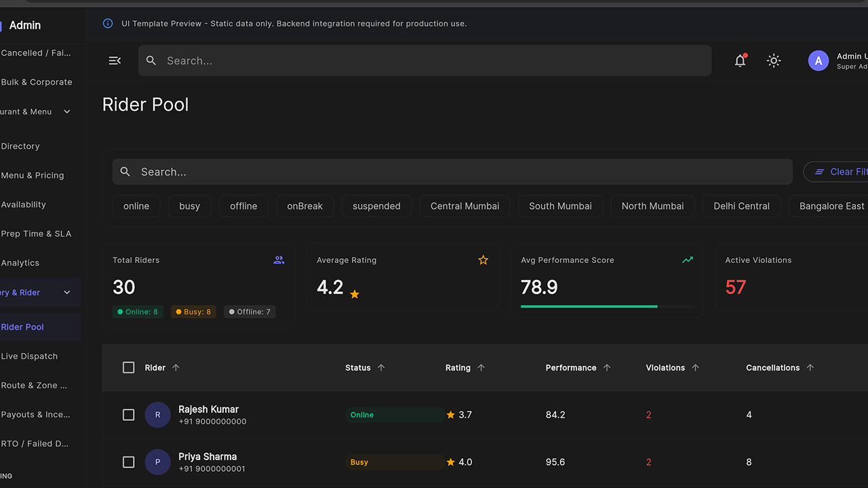The image size is (868, 488).
Task: Toggle light theme sun icon
Action: 774,61
